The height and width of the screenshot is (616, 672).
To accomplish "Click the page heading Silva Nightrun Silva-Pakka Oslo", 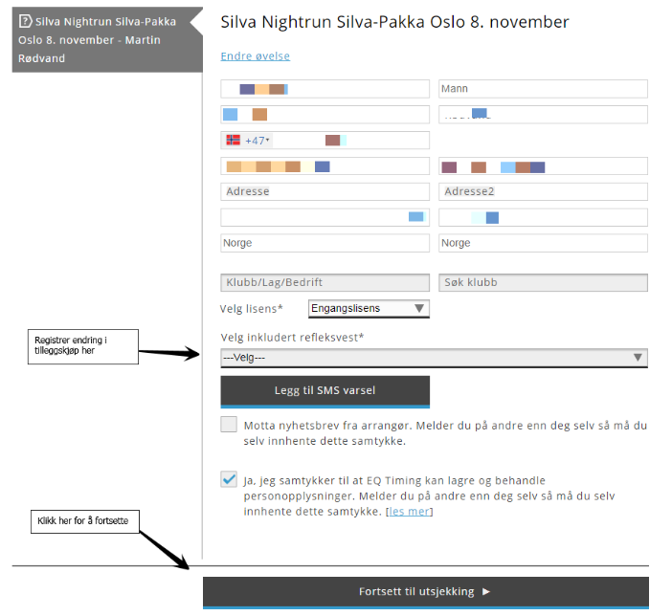I will (394, 22).
